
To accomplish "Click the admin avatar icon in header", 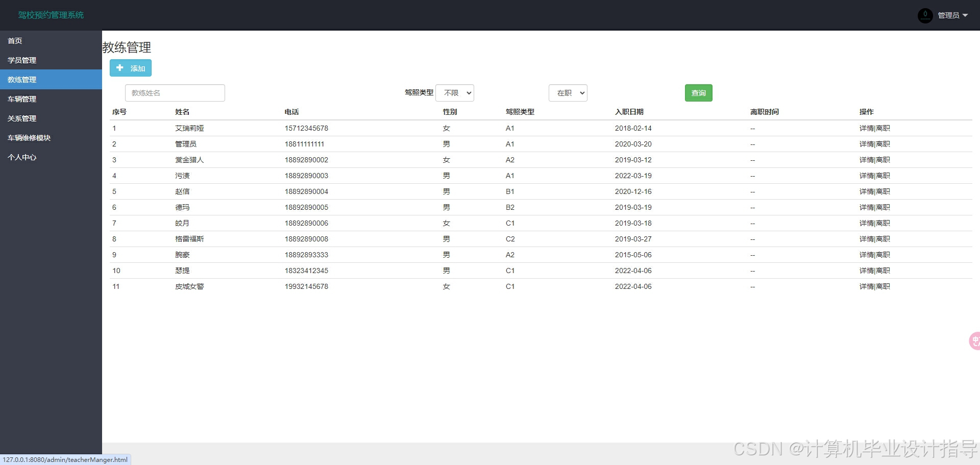I will 925,15.
